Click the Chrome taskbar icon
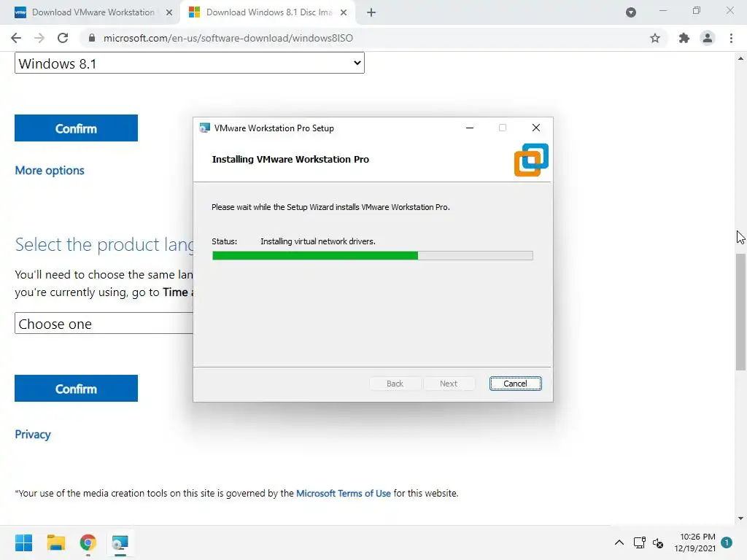Image resolution: width=747 pixels, height=560 pixels. coord(88,542)
